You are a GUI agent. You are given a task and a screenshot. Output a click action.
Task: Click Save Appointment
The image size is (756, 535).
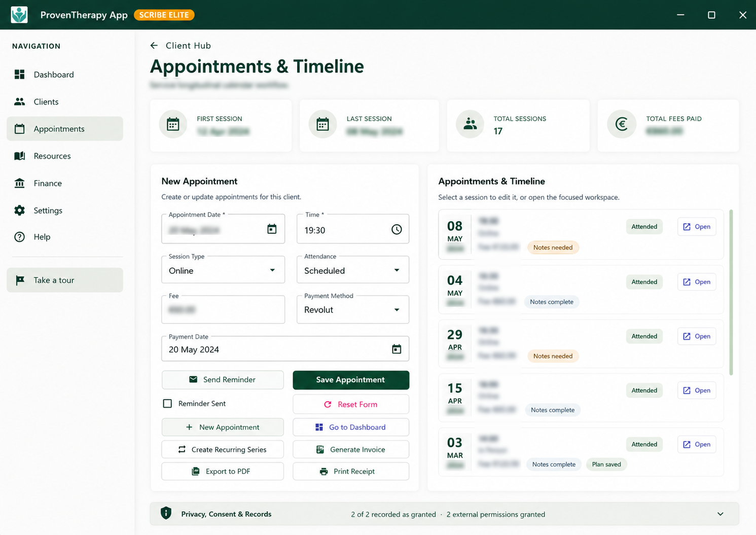coord(351,380)
